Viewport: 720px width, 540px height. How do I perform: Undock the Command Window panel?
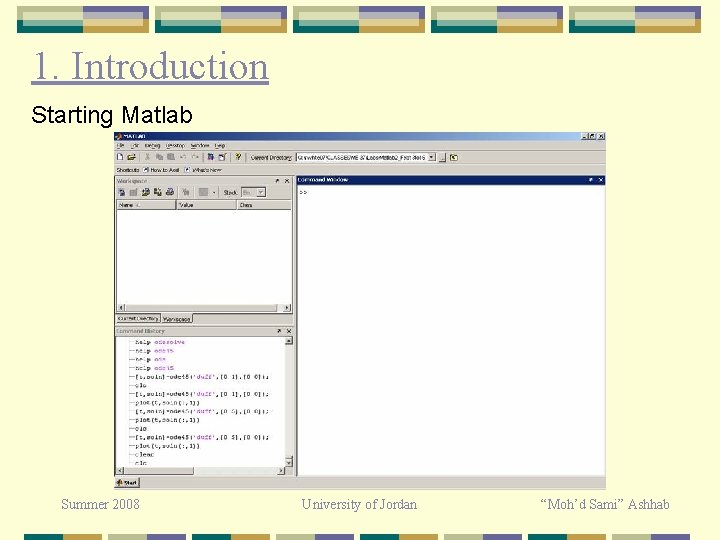[591, 180]
